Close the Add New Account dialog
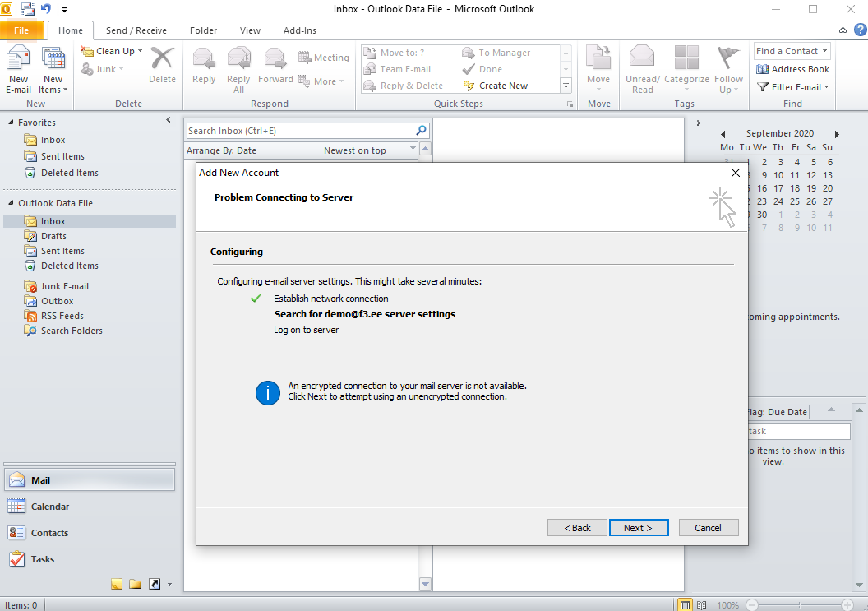 tap(735, 173)
